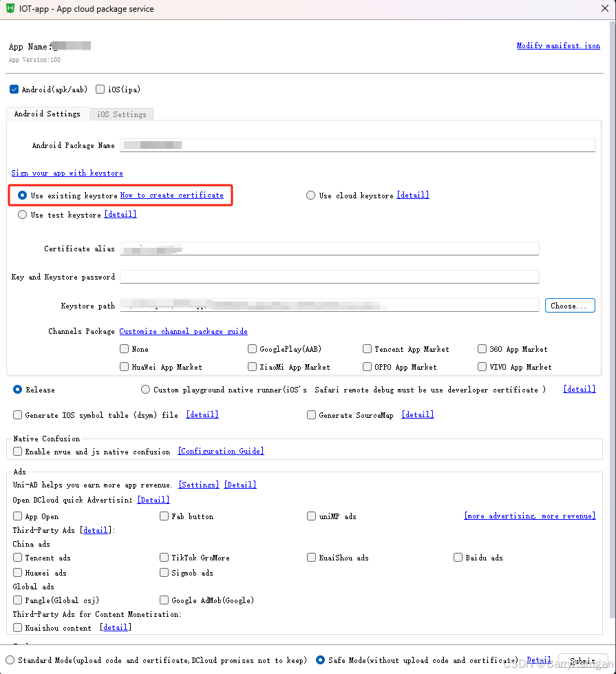
Task: Switch to the iOS Settings tab
Action: pyautogui.click(x=121, y=114)
